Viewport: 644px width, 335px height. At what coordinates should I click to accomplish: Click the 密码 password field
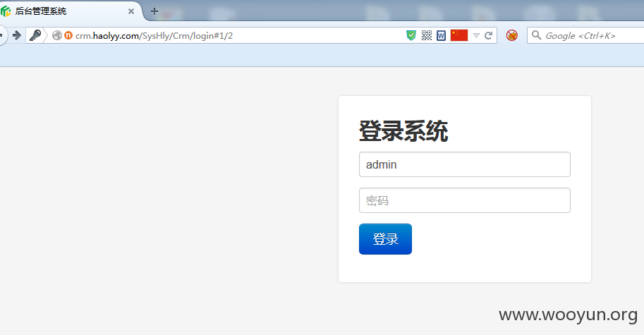point(465,200)
